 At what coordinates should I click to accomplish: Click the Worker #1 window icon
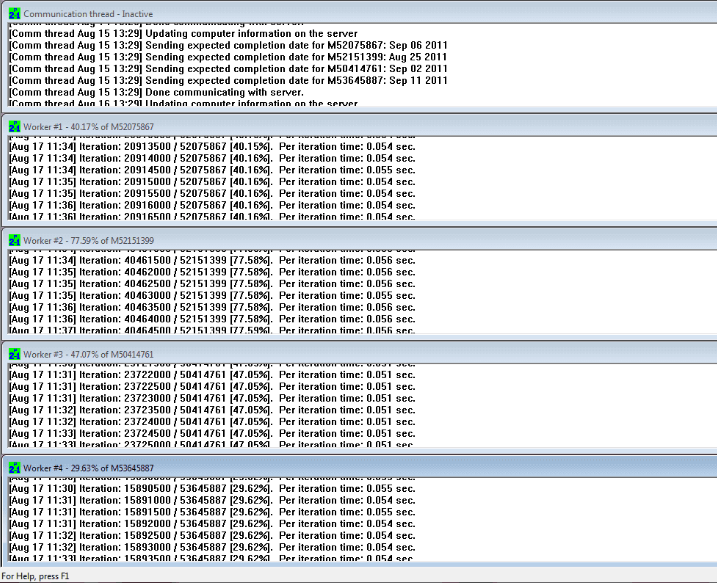15,127
